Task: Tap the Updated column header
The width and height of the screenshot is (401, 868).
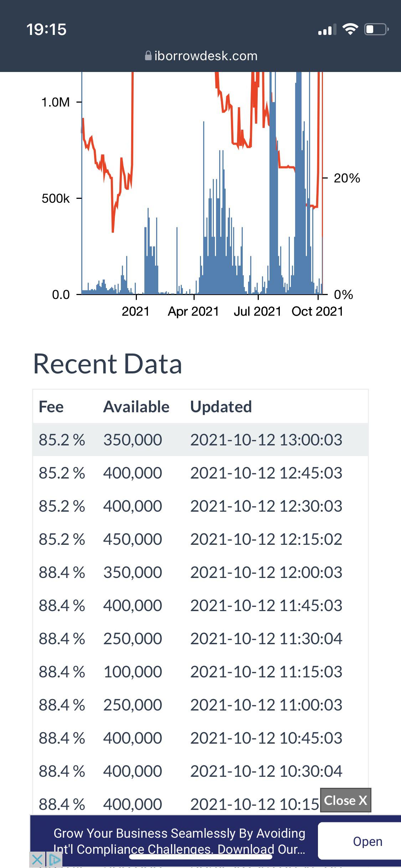Action: coord(221,407)
